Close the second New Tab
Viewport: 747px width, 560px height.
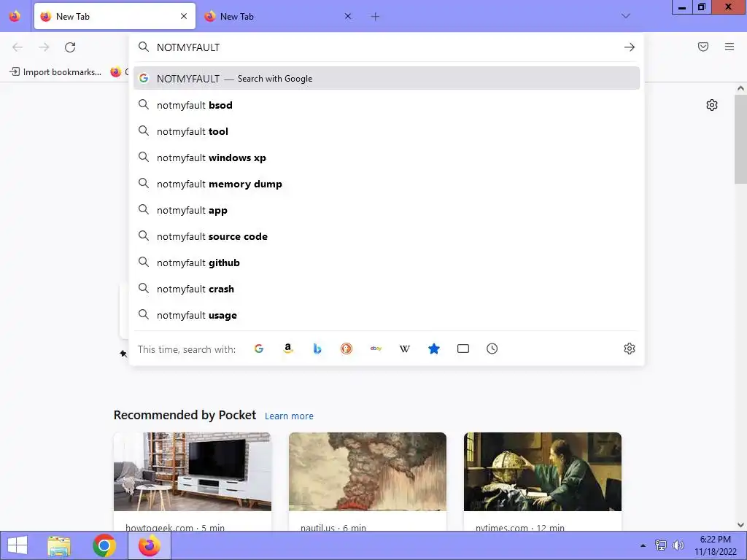pos(348,16)
